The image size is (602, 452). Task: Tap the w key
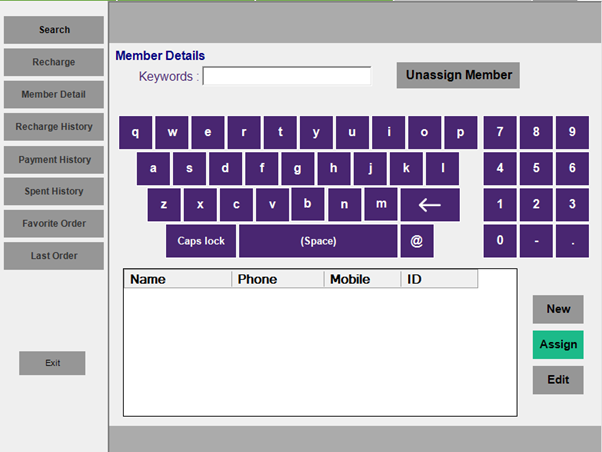pos(172,132)
